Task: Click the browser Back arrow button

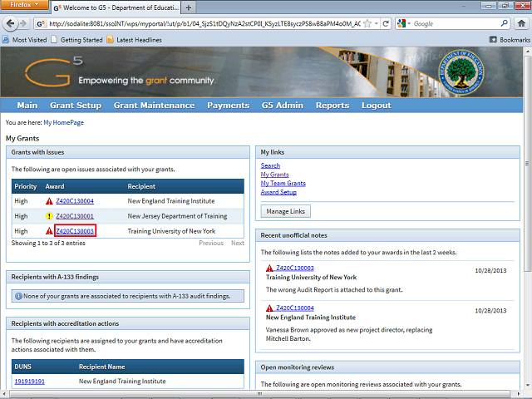Action: (10, 23)
